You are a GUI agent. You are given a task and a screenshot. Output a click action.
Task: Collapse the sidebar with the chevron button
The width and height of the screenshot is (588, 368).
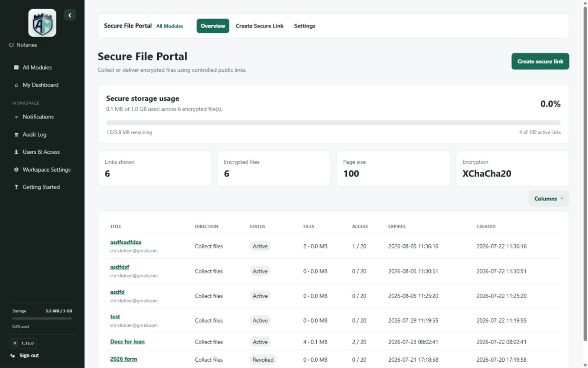[x=70, y=15]
